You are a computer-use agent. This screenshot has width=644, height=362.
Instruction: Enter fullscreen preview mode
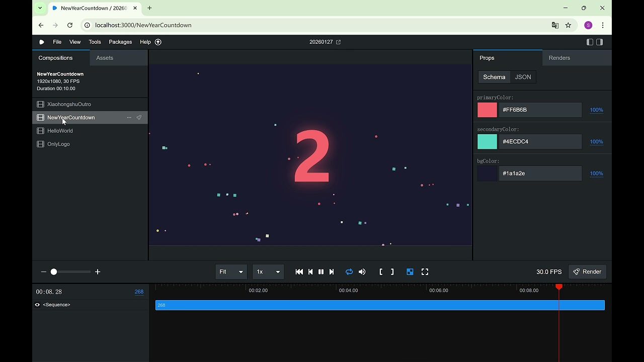point(425,272)
